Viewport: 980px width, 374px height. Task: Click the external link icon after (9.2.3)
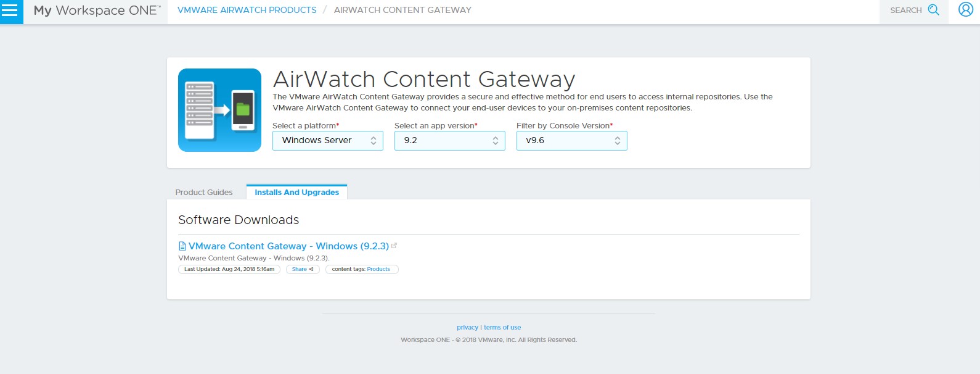click(x=394, y=246)
